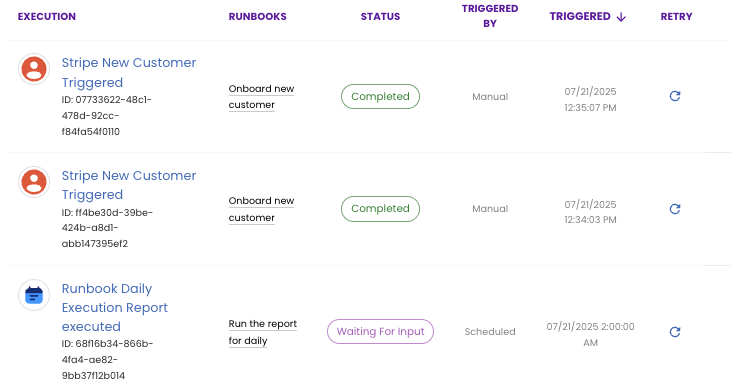
Task: Click the Status column header
Action: (380, 16)
